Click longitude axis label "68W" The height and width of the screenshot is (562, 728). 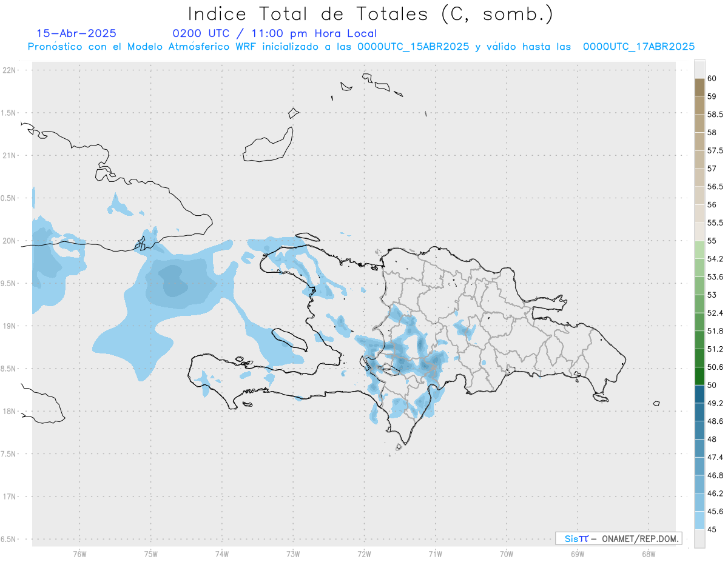pos(649,554)
